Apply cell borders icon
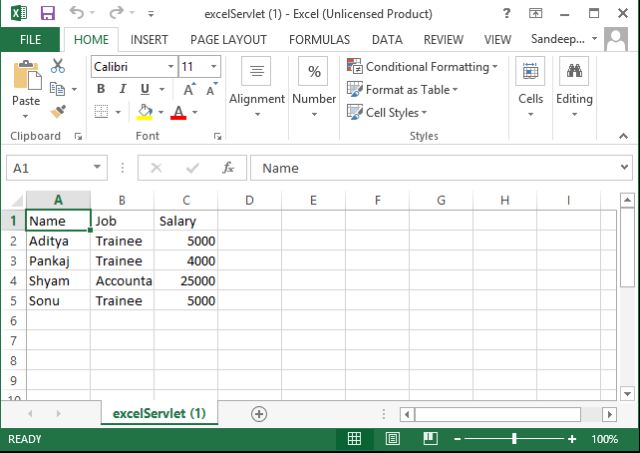 pyautogui.click(x=101, y=111)
